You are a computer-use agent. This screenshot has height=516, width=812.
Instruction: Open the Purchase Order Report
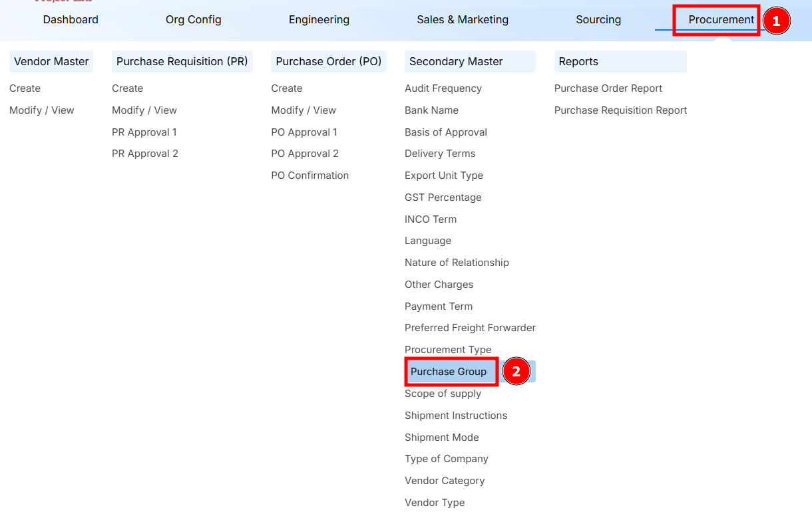[x=608, y=88]
